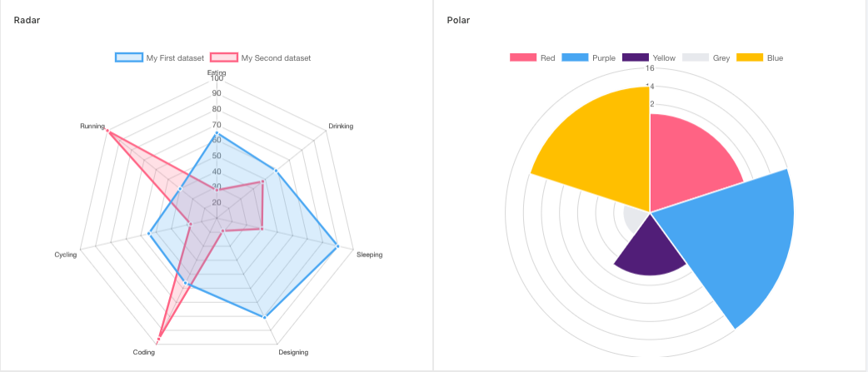Screen dimensions: 868x372
Task: Toggle the Purple legend label in Polar chart
Action: point(604,58)
